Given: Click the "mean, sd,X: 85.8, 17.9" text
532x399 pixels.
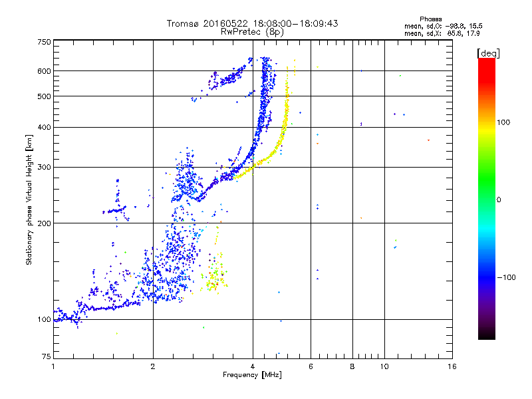Looking at the screenshot, I should pos(442,34).
